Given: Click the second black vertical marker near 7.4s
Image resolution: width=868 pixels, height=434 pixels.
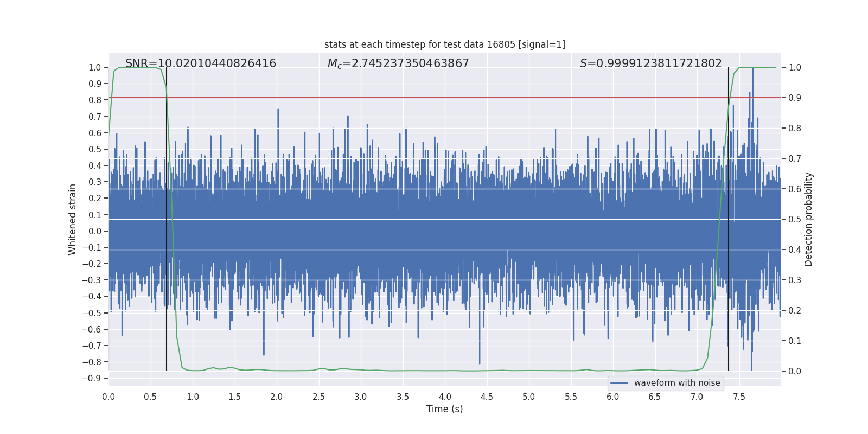Looking at the screenshot, I should point(729,219).
